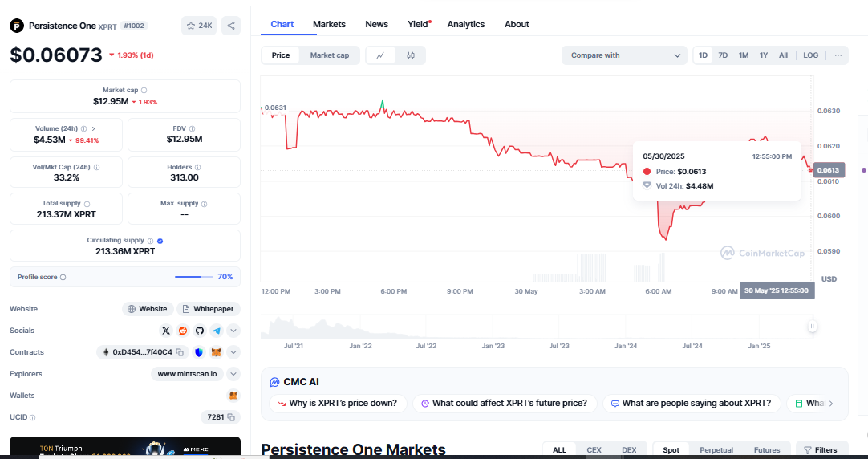
Task: Expand more Contracts
Action: click(233, 352)
